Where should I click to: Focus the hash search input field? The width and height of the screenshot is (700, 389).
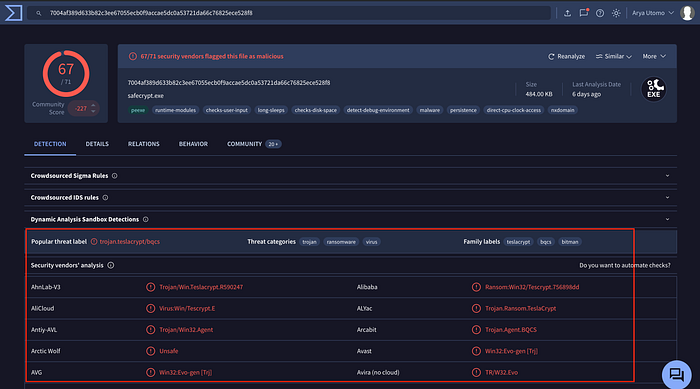coord(288,13)
